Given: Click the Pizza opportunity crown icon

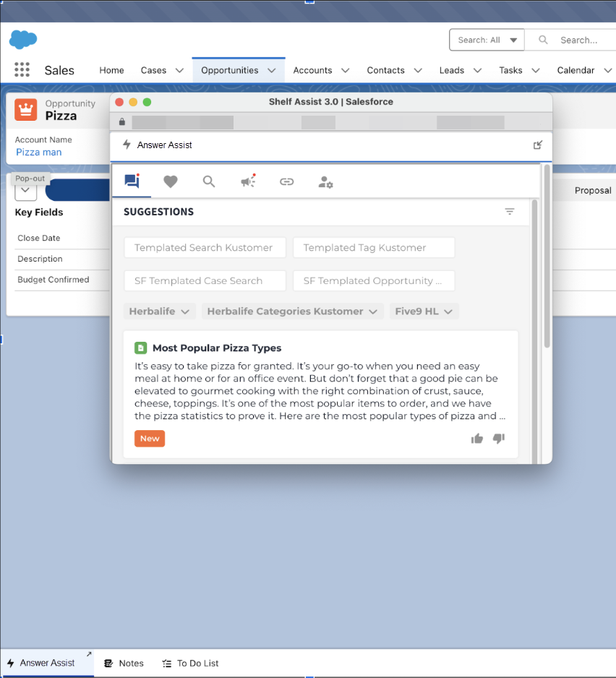Looking at the screenshot, I should coord(25,109).
